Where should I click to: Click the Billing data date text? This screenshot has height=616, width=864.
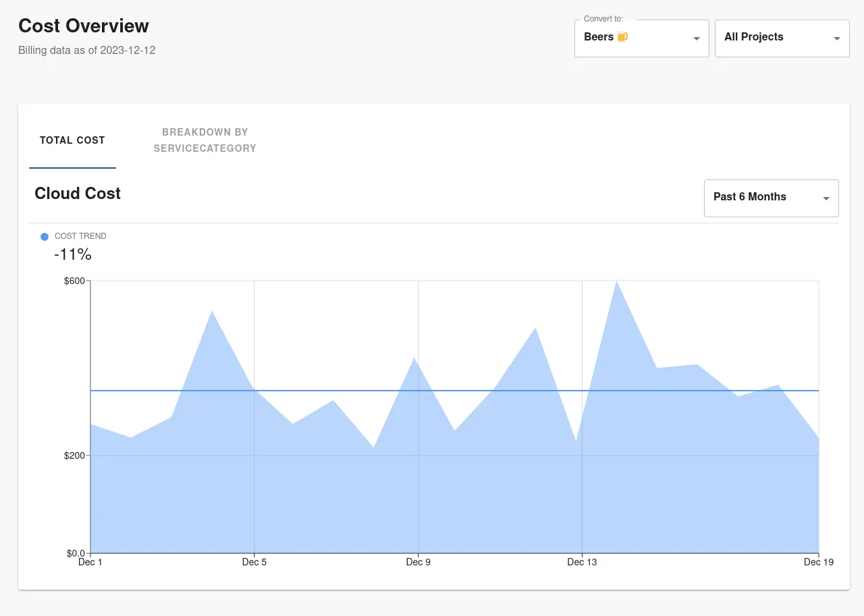87,51
